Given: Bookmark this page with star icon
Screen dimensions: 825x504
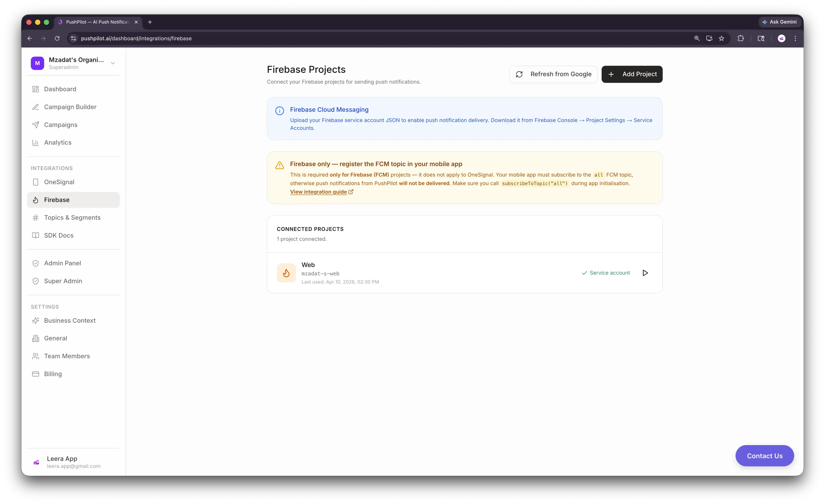Looking at the screenshot, I should (721, 38).
